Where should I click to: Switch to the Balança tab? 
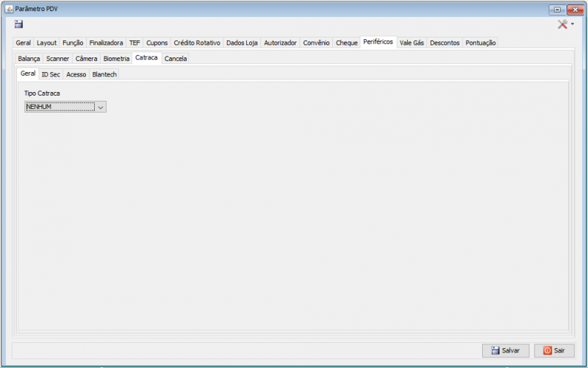pos(29,58)
